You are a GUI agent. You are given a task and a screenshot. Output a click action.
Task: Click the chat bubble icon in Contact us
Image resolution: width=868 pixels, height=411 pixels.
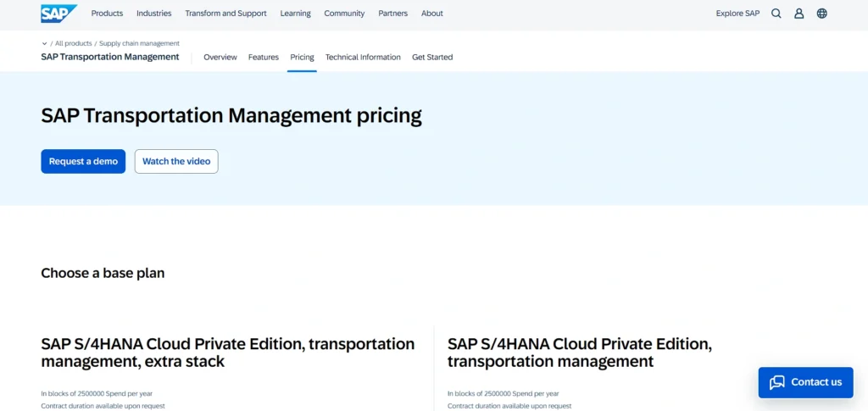[x=777, y=382]
